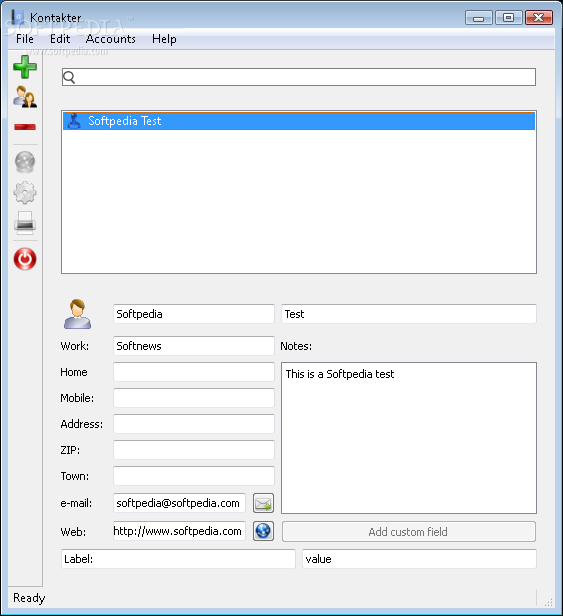Viewport: 563px width, 616px height.
Task: Click the Work field containing Softnews
Action: [x=194, y=346]
